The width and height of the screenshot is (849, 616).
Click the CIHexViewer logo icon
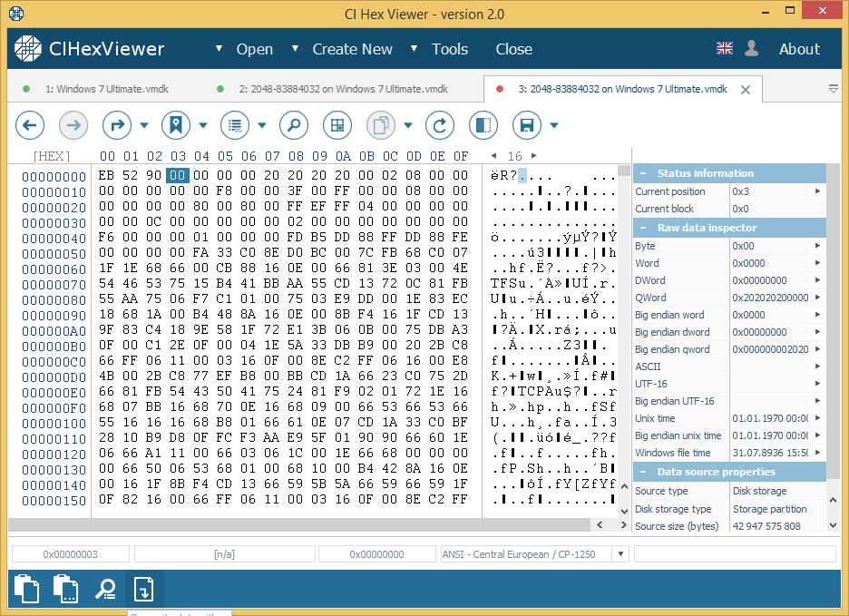pos(27,49)
